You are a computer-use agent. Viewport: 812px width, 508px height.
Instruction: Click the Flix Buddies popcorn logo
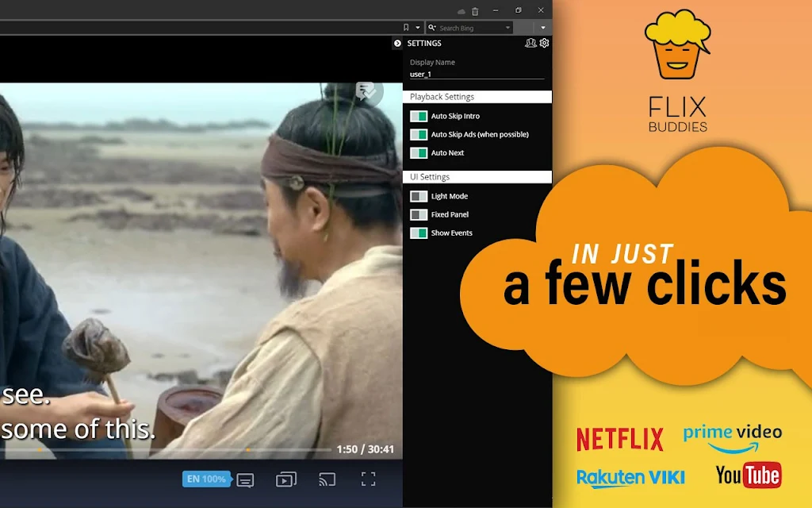pos(677,44)
